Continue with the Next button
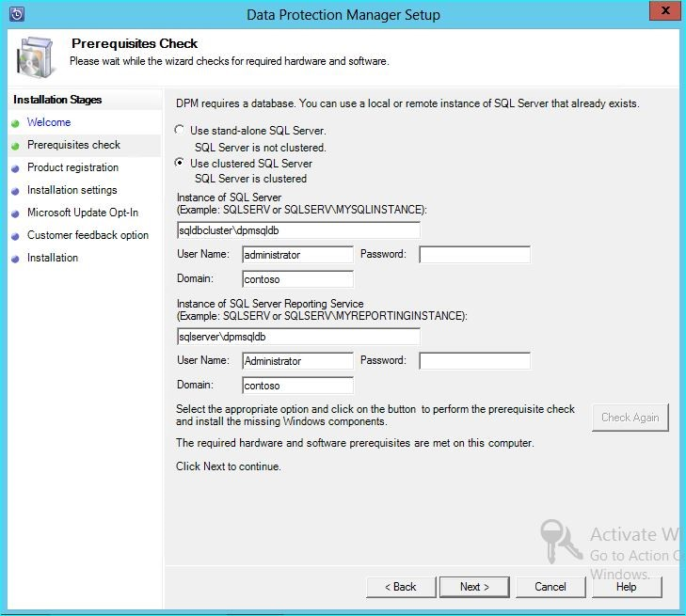Viewport: 686px width, 616px height. 474,587
